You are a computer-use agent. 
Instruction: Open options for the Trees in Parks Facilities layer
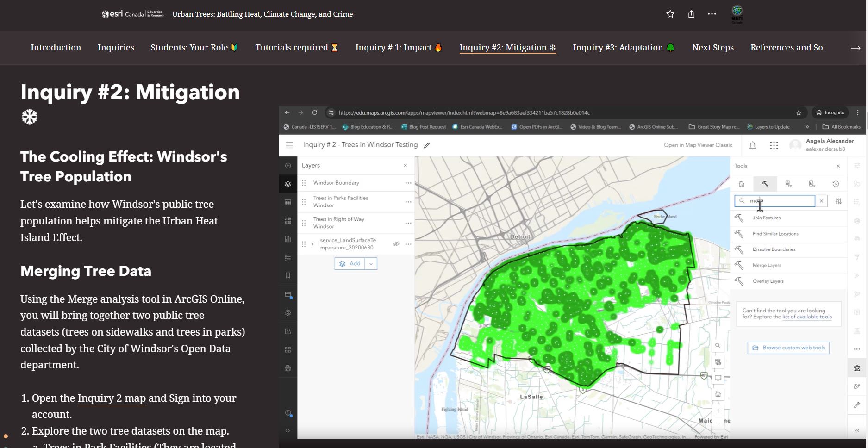coord(408,202)
